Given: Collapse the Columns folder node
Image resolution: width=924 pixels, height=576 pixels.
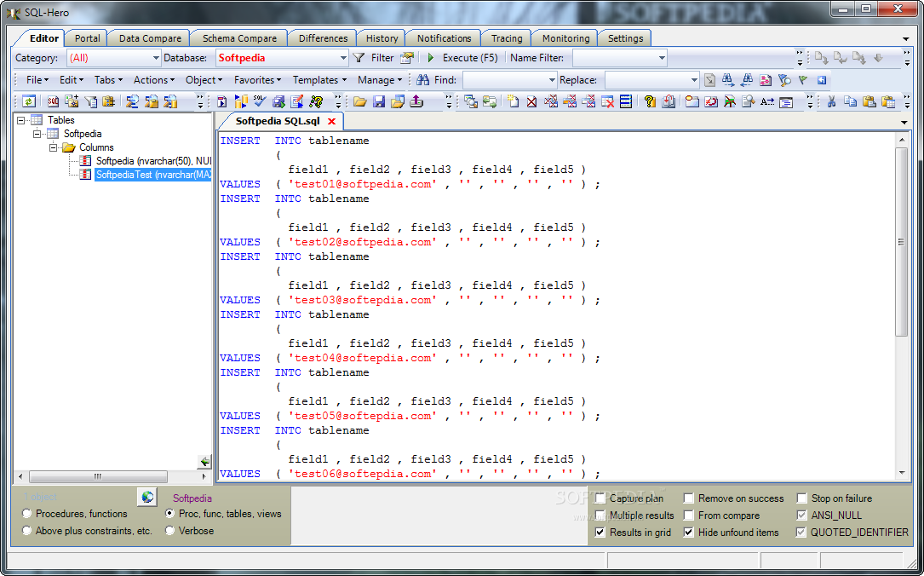Looking at the screenshot, I should pyautogui.click(x=53, y=147).
